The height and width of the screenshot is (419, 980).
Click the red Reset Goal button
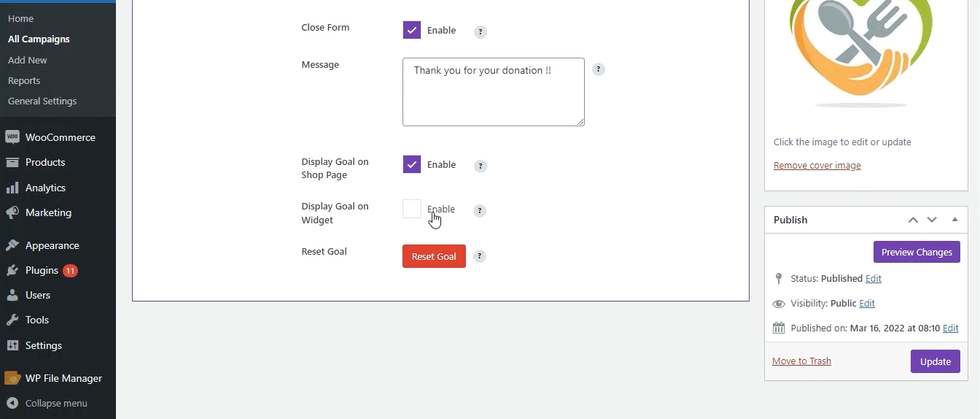pyautogui.click(x=434, y=256)
